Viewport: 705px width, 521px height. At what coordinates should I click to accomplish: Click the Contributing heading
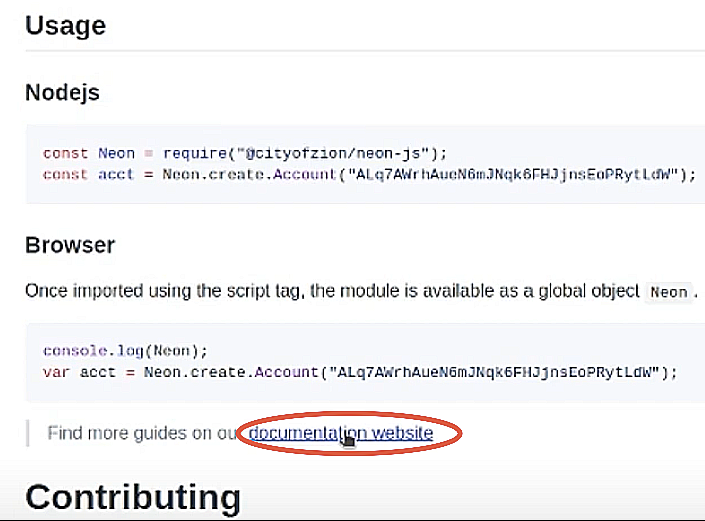click(133, 498)
